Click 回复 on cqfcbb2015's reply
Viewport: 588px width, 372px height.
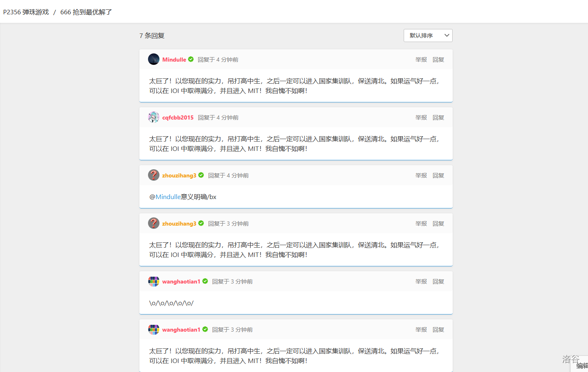pos(438,117)
